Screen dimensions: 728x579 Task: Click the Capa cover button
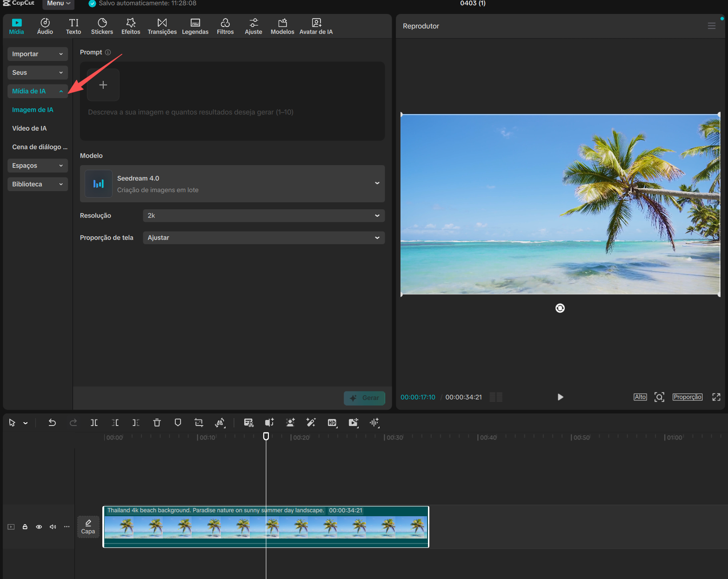click(88, 527)
